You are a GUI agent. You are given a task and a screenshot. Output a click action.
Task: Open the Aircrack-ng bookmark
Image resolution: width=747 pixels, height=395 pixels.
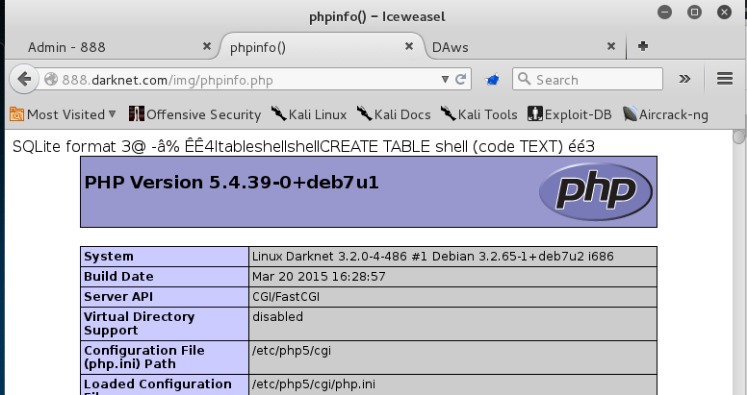click(666, 114)
